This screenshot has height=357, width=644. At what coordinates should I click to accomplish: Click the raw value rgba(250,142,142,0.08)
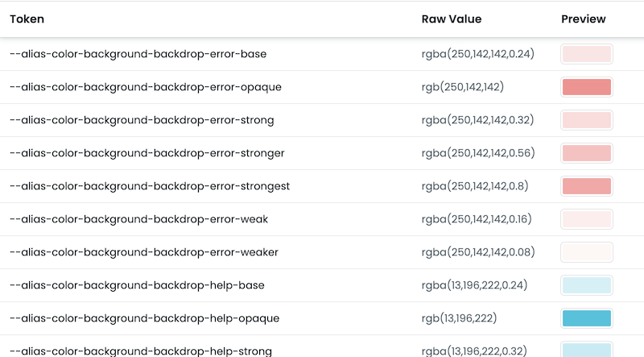click(477, 252)
